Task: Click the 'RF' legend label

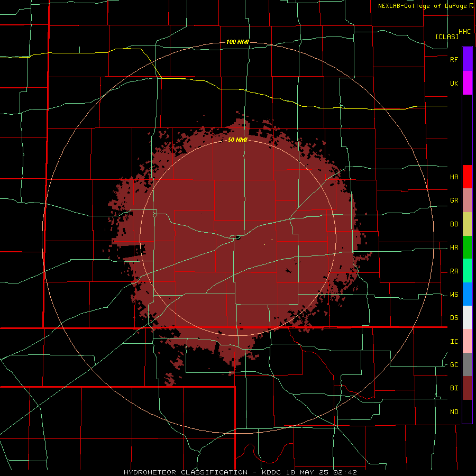Action: [x=454, y=59]
